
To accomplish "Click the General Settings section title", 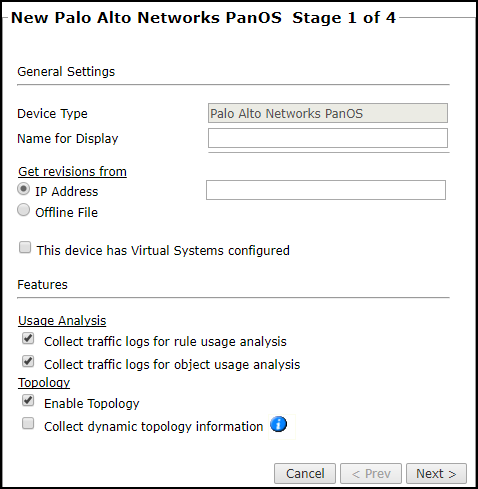I will click(66, 71).
